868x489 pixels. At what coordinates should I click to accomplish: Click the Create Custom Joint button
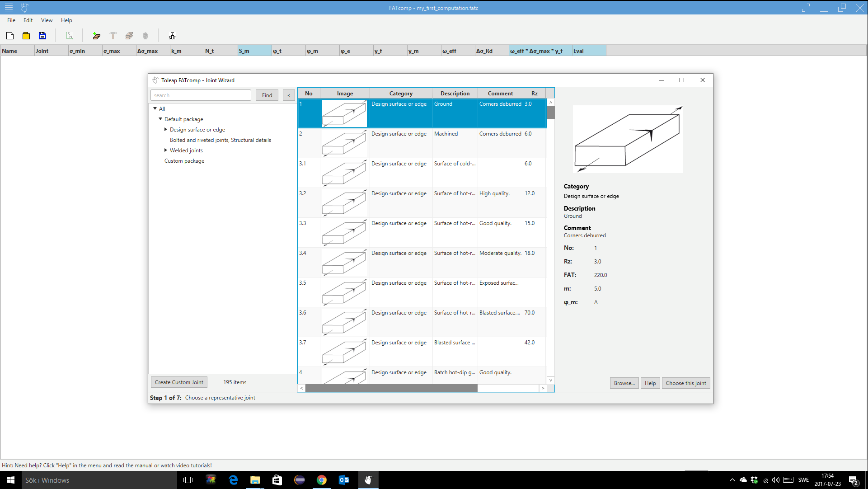click(x=179, y=382)
